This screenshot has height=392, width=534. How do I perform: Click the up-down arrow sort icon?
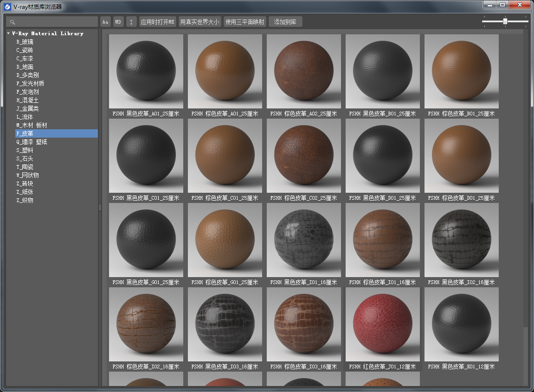pyautogui.click(x=131, y=22)
